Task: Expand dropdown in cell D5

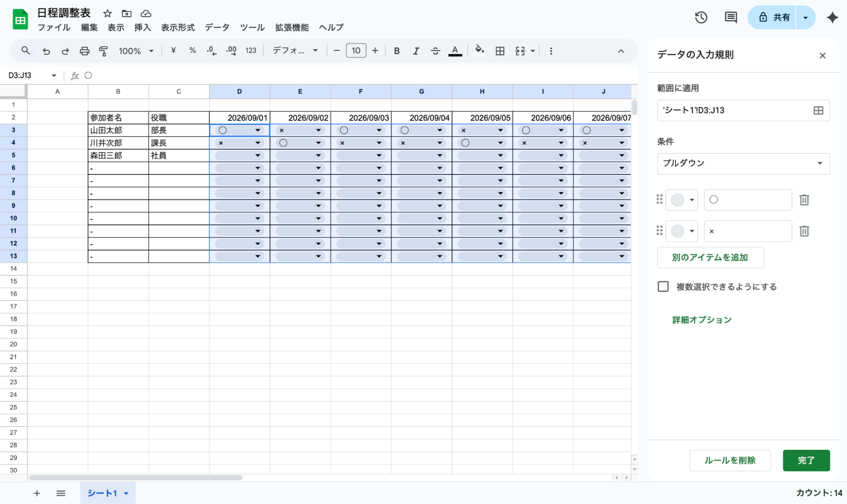Action: click(x=258, y=155)
